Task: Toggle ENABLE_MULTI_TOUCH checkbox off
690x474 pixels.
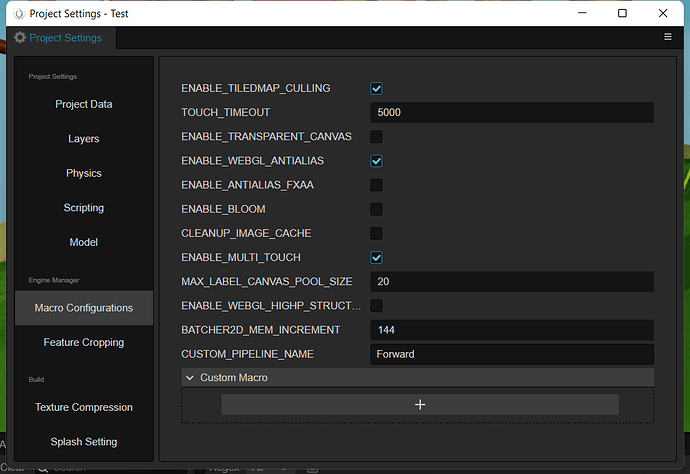Action: tap(376, 258)
